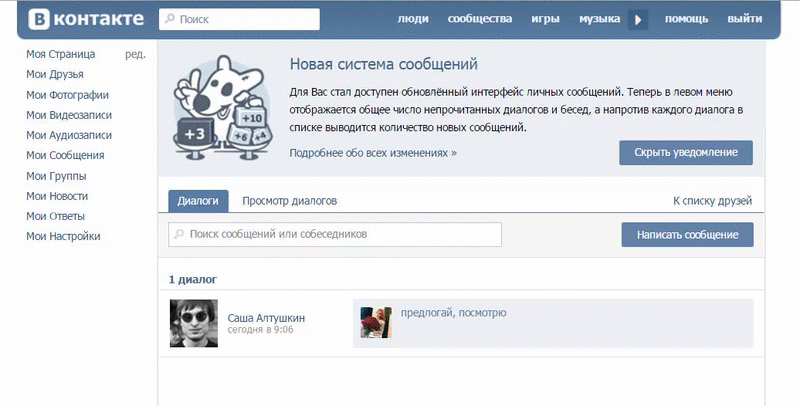
Task: Open Мои Друзья in sidebar
Action: (55, 74)
